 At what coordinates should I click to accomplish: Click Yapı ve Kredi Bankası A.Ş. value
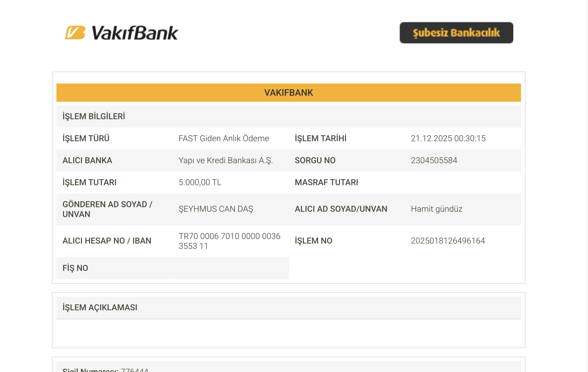point(226,161)
